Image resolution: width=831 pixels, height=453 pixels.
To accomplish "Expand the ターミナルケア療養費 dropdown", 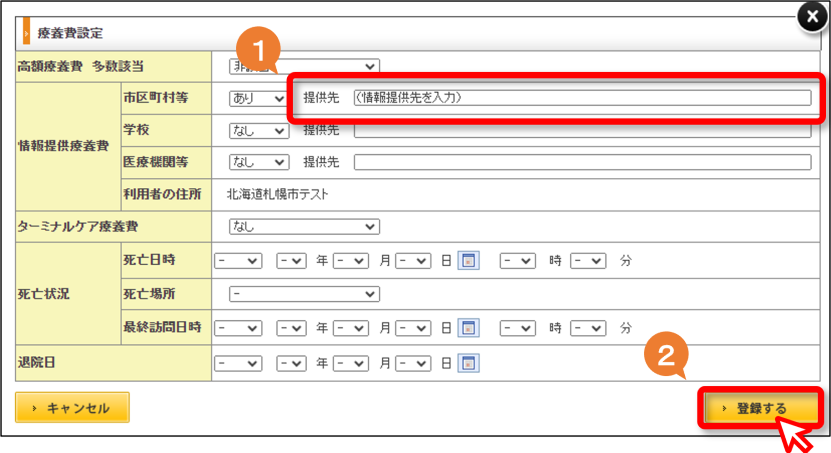I will 304,227.
